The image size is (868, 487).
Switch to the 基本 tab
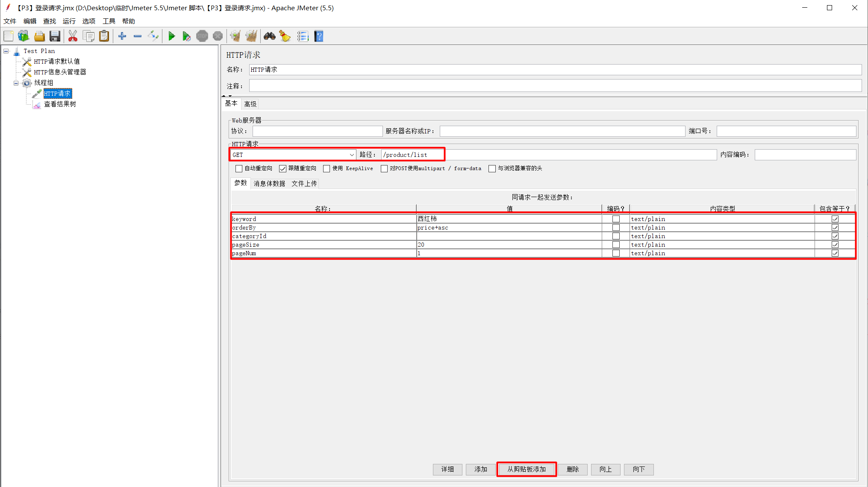coord(231,103)
